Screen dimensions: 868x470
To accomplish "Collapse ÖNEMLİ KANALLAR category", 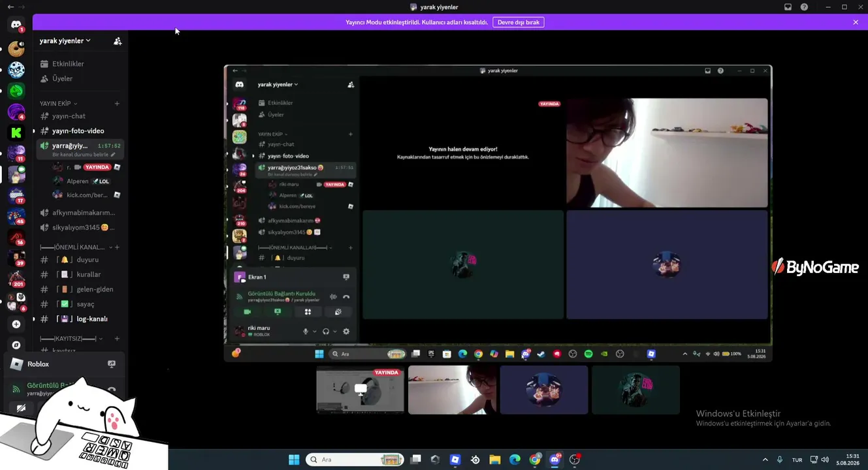I will pos(76,247).
